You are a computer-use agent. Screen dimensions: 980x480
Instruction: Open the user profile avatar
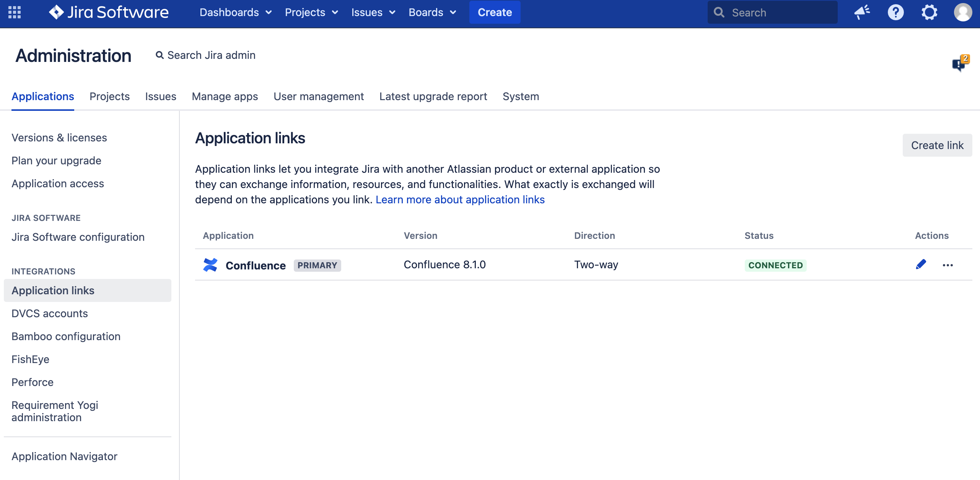(963, 12)
